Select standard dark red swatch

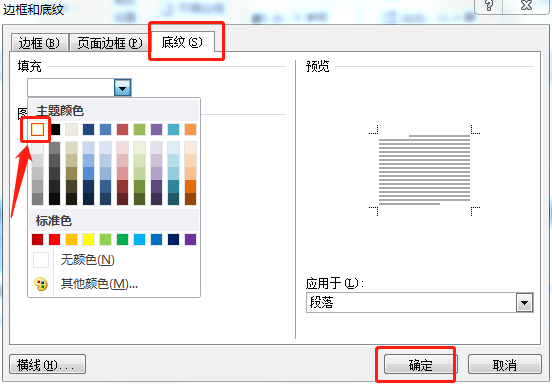click(x=37, y=239)
